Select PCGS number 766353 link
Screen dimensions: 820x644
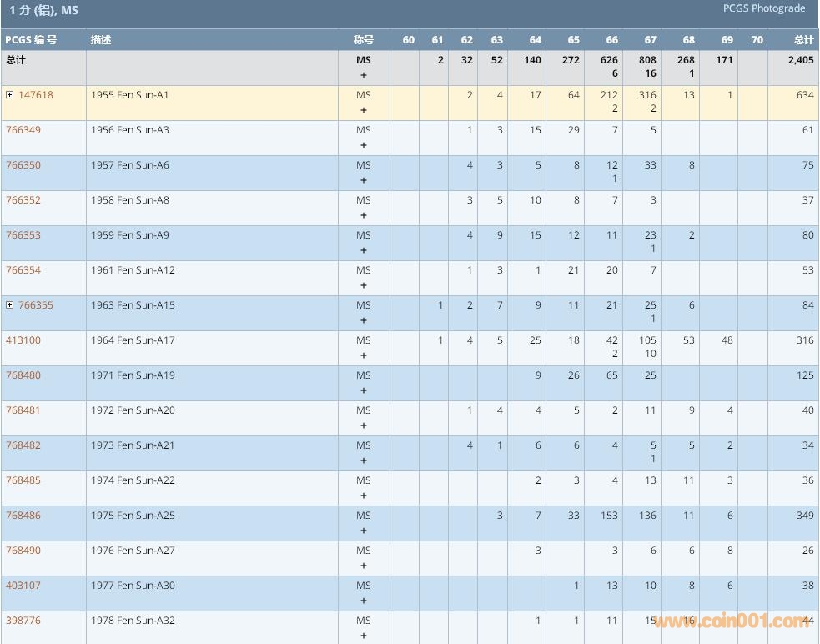pos(23,235)
